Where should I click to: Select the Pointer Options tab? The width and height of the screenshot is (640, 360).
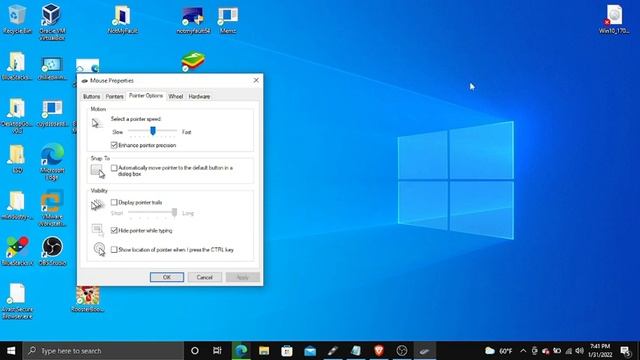[146, 96]
